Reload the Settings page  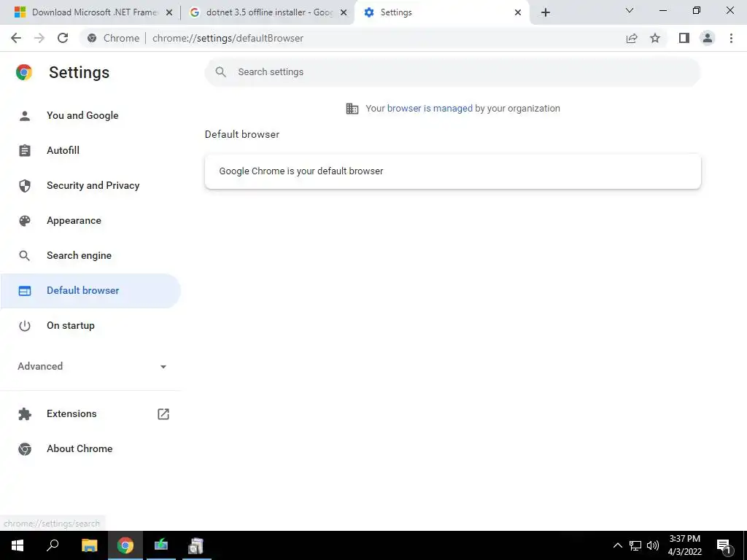coord(63,38)
